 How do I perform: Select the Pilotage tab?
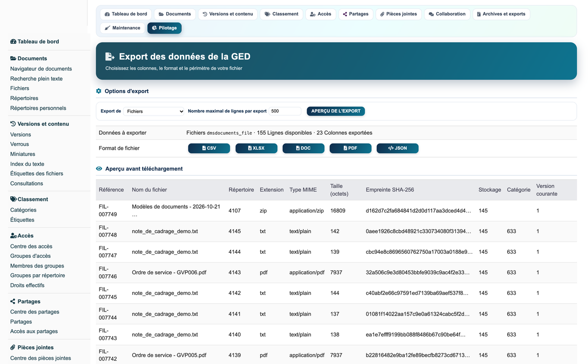pyautogui.click(x=165, y=28)
